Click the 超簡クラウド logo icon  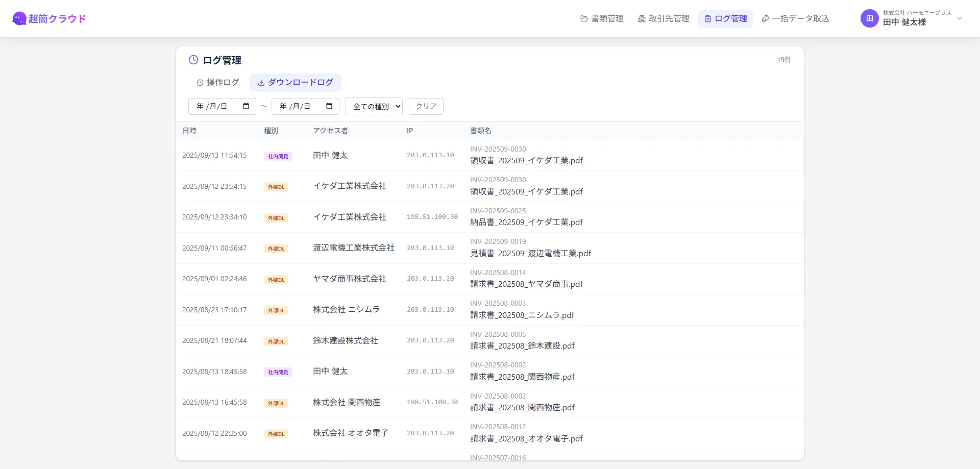click(19, 19)
